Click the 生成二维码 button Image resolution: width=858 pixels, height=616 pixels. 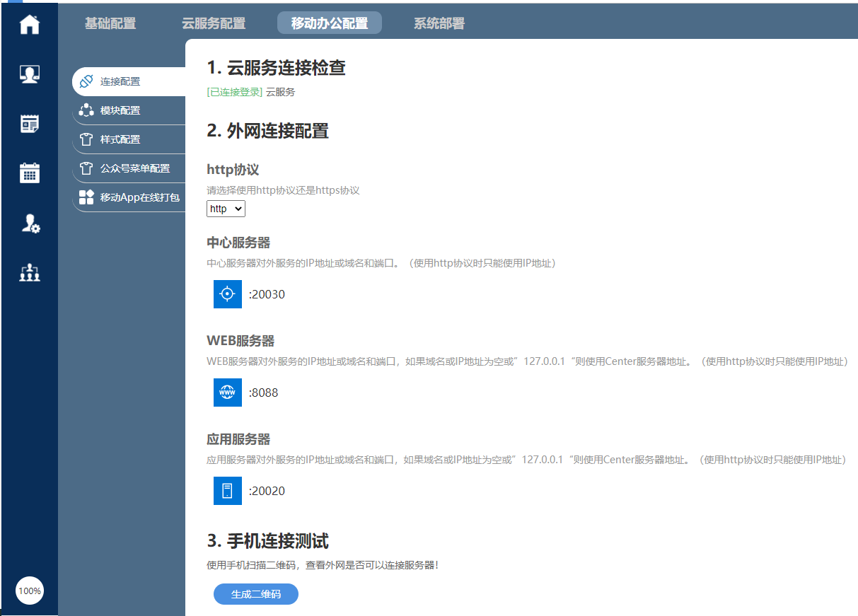[256, 594]
